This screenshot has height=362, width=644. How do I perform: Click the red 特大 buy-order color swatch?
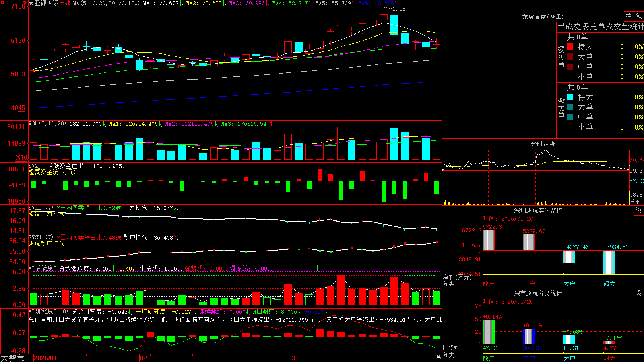pyautogui.click(x=570, y=47)
